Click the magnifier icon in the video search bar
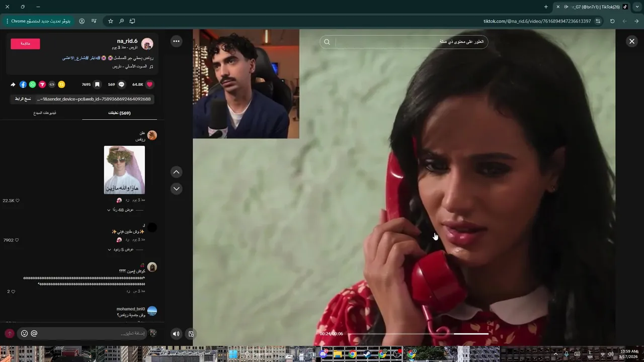The height and width of the screenshot is (362, 644). coord(327,42)
